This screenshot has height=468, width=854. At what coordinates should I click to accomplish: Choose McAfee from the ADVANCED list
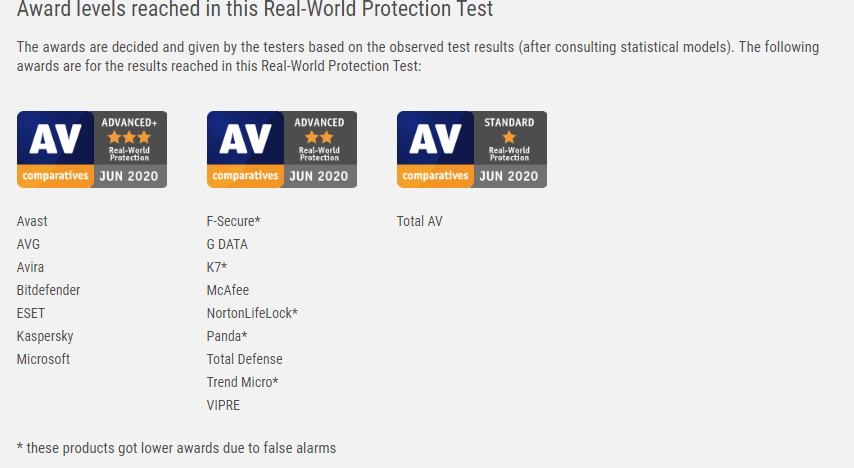coord(228,290)
